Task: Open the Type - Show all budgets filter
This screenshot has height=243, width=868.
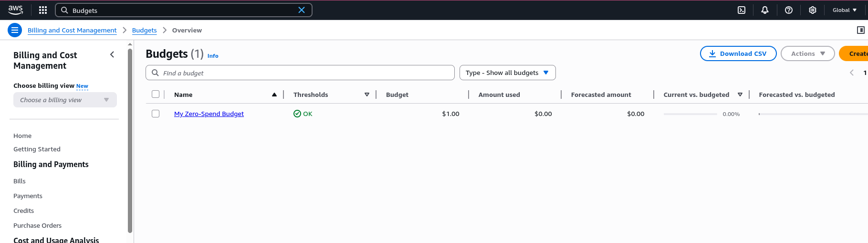Action: [507, 73]
